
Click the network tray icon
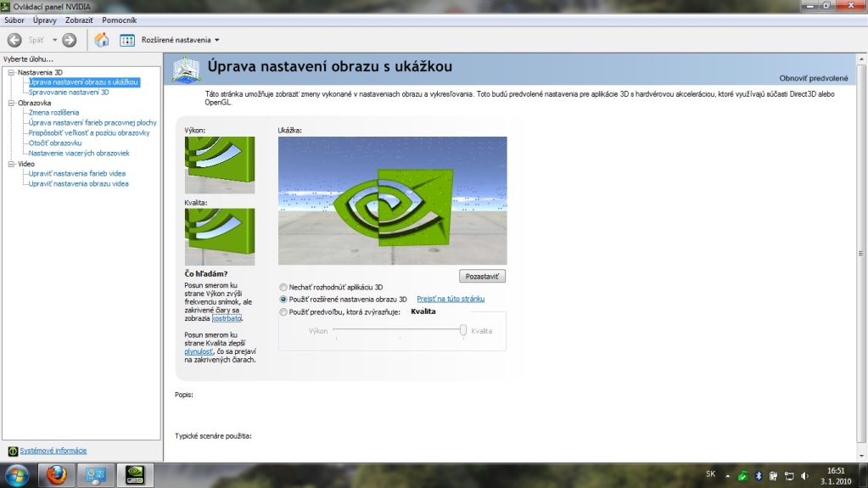tap(789, 476)
